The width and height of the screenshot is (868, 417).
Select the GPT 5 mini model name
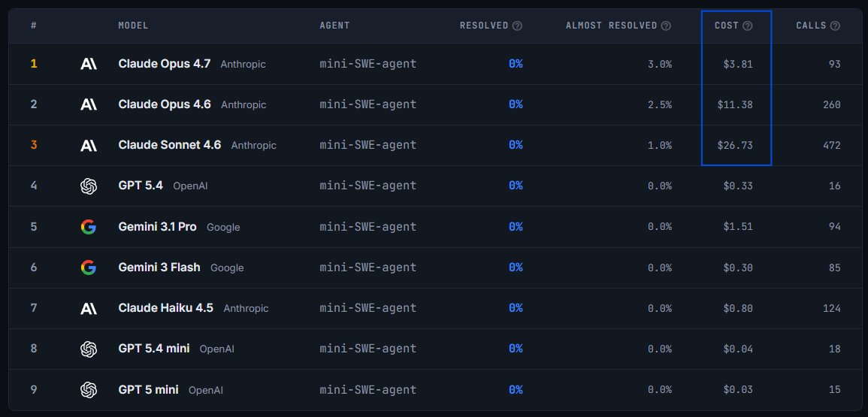click(148, 390)
